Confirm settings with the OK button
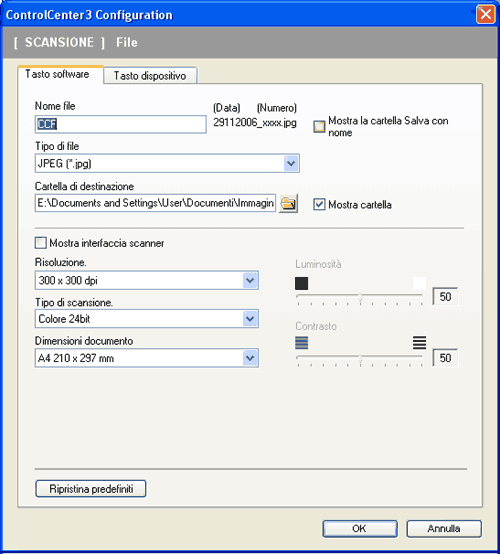500x554 pixels. tap(360, 529)
